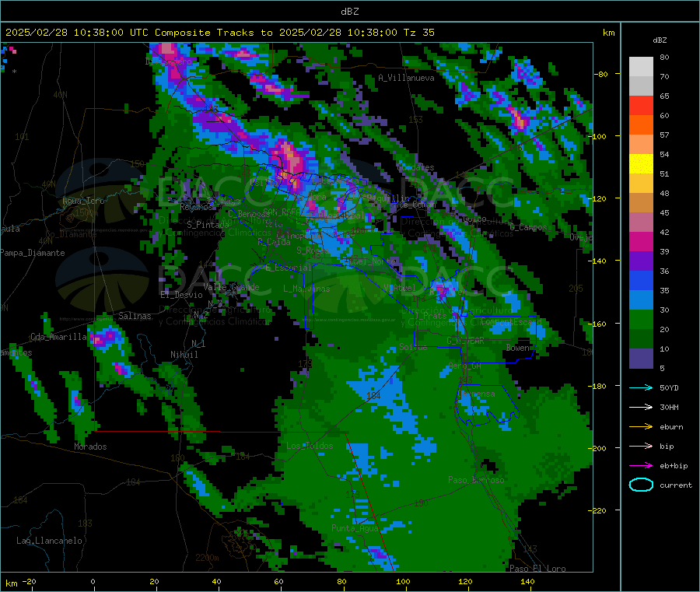Viewport: 700px width, 592px height.
Task: Click the magenta eb+bip arrow in legend
Action: click(641, 466)
